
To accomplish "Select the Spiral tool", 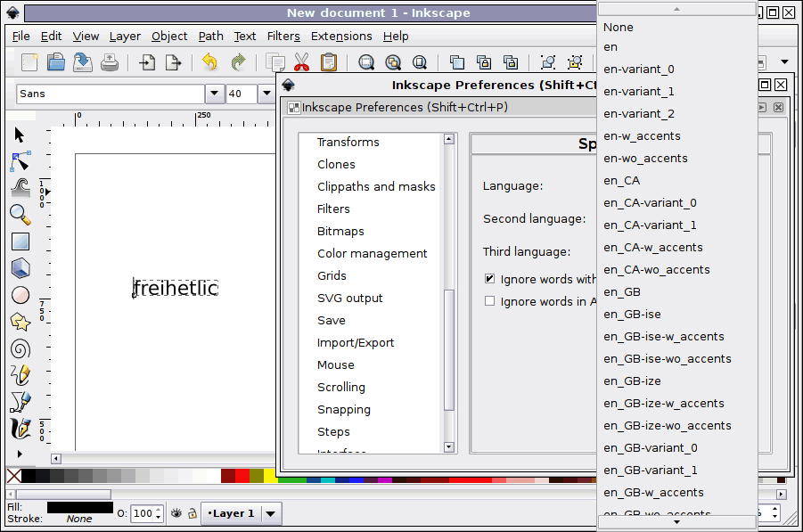I will tap(20, 348).
